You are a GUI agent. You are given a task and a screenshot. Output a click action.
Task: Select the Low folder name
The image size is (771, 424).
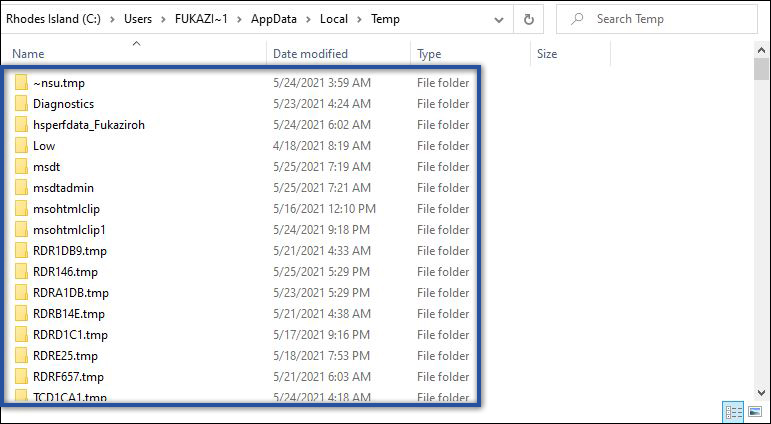click(44, 146)
